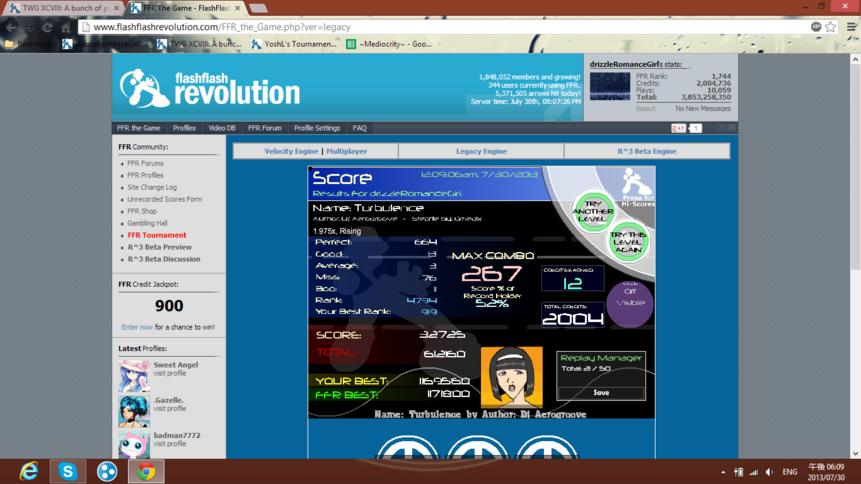This screenshot has height=484, width=861.
Task: Switch to the R^3 Beta Engine tab
Action: coord(647,151)
